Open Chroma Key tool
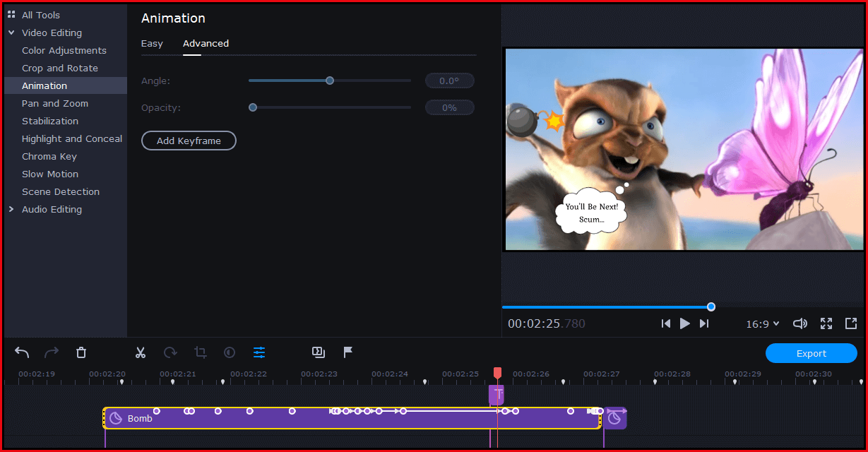The height and width of the screenshot is (452, 868). [49, 156]
